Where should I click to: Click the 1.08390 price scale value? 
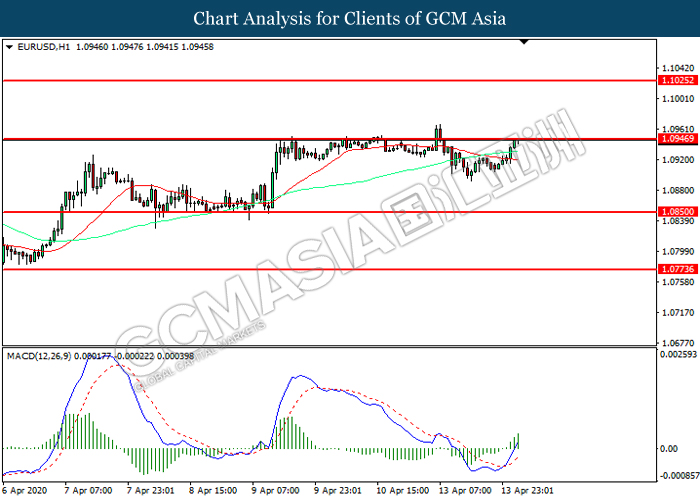[x=678, y=221]
